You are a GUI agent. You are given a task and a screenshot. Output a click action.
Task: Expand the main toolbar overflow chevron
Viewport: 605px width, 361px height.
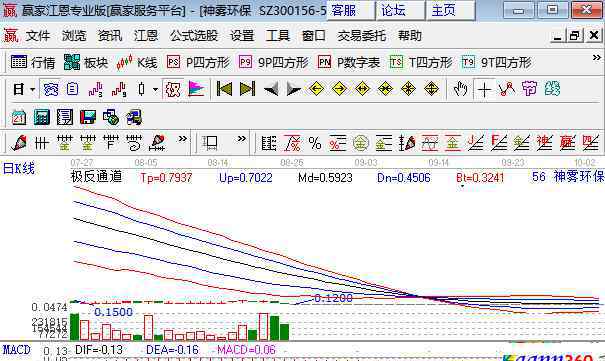[597, 58]
